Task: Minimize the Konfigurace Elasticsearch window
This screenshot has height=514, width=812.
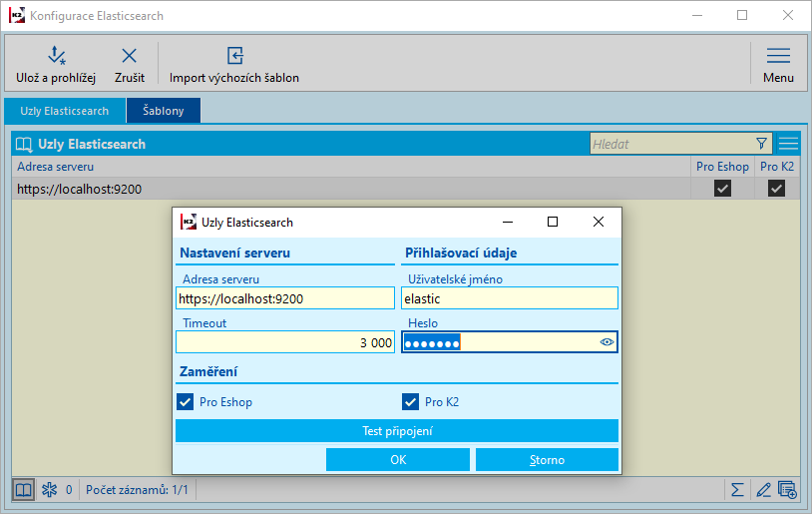Action: (697, 16)
